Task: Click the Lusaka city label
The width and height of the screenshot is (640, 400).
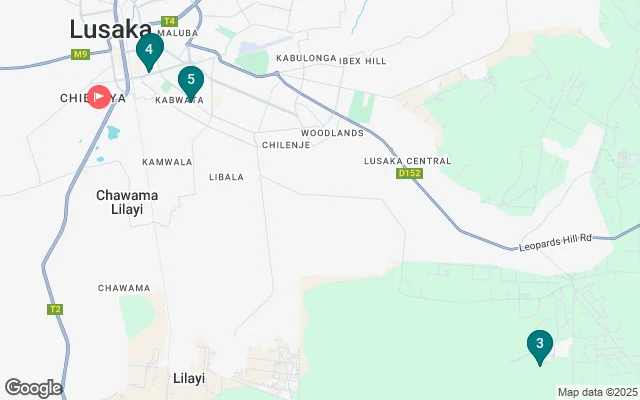Action: pyautogui.click(x=111, y=29)
